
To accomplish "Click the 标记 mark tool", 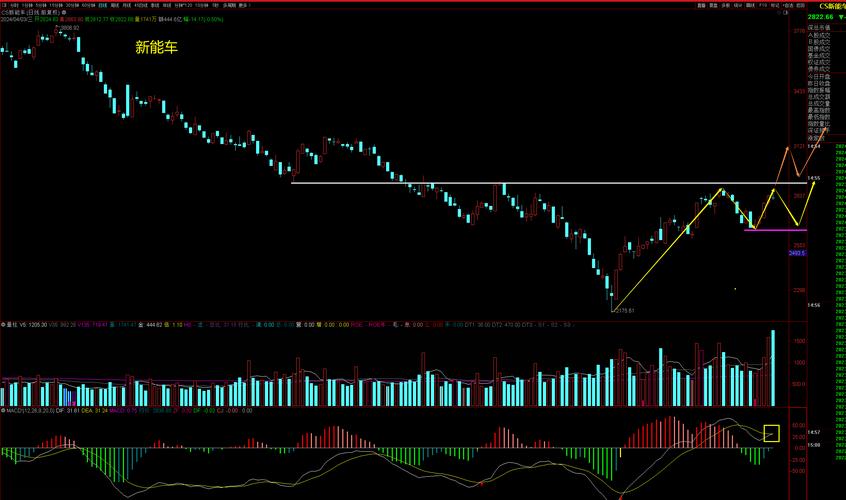I will click(x=774, y=6).
